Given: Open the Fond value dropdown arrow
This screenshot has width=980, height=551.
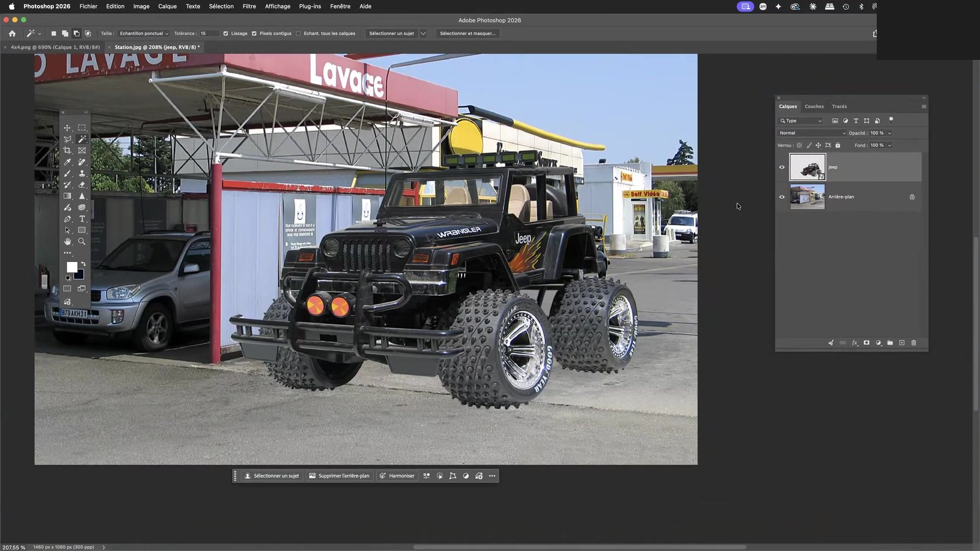Looking at the screenshot, I should pos(889,145).
